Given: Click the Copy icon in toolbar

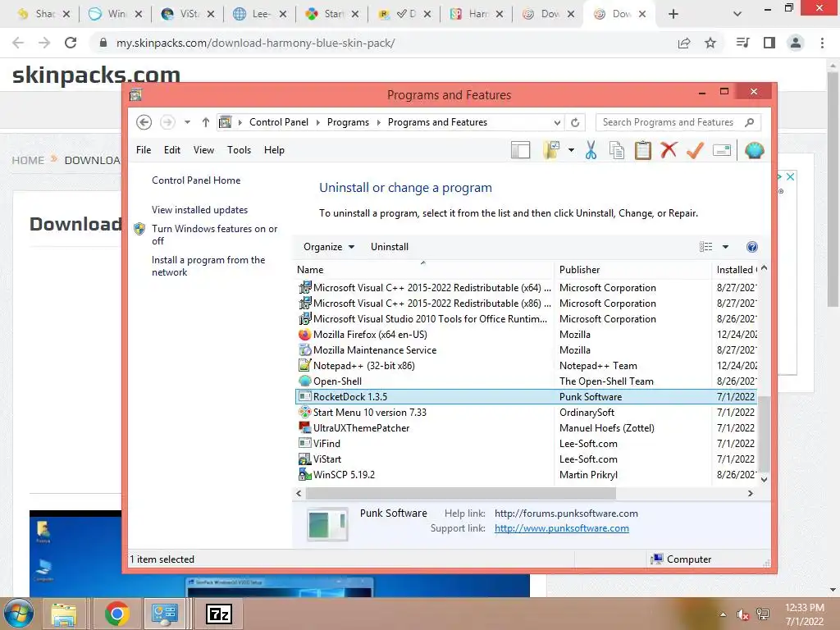Looking at the screenshot, I should coord(617,151).
